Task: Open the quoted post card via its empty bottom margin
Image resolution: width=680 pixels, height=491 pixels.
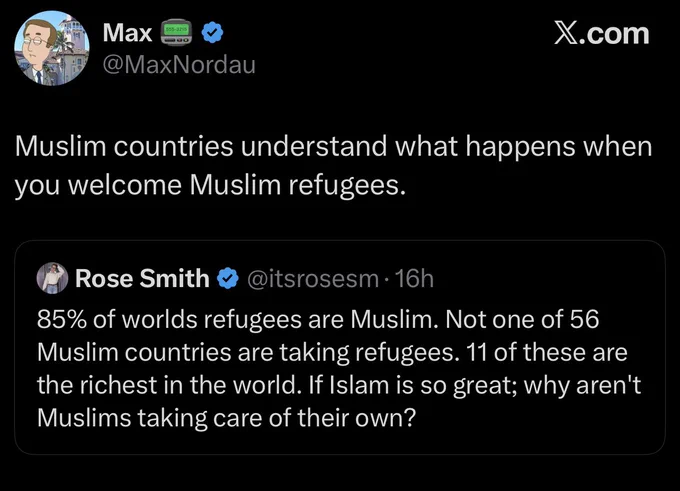Action: tap(340, 443)
